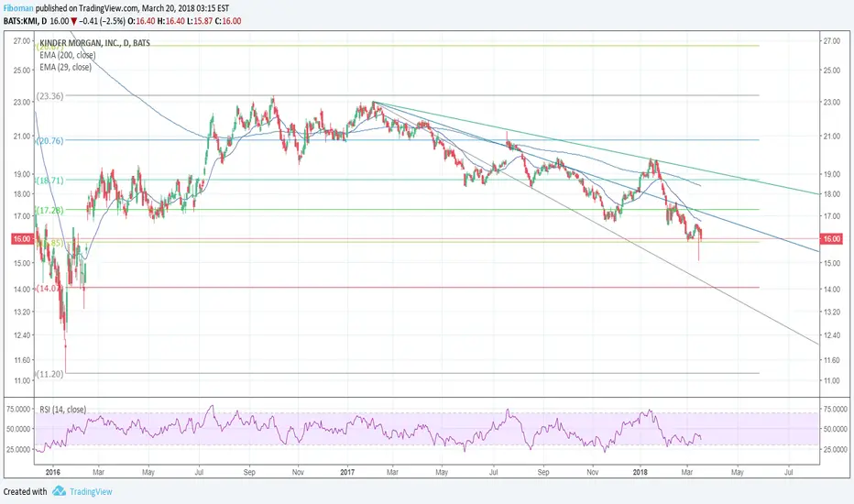Open the Fiboman author link
This screenshot has width=854, height=504.
[x=18, y=8]
